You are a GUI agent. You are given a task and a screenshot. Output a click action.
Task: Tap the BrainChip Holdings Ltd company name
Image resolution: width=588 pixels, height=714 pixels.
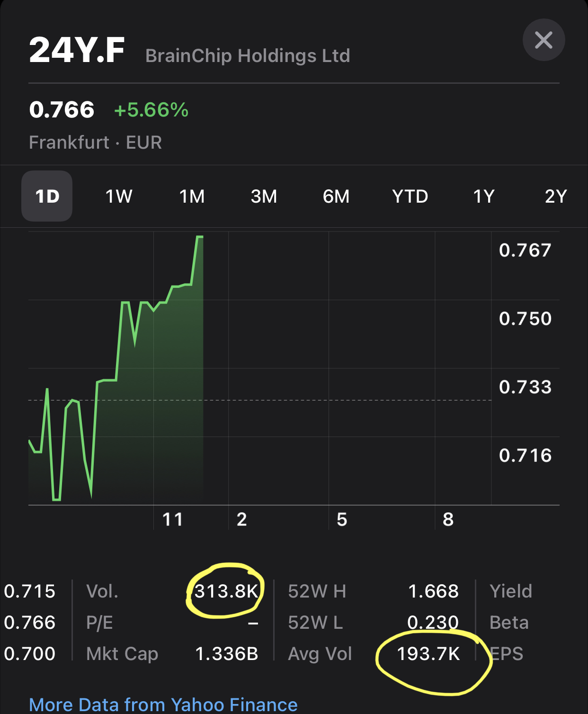pyautogui.click(x=248, y=56)
